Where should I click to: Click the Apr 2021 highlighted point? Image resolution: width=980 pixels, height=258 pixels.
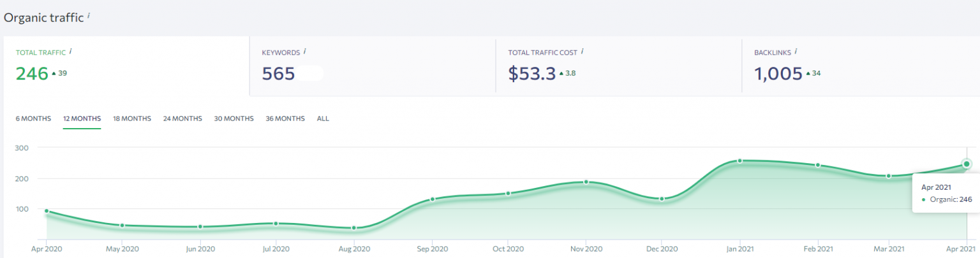(x=967, y=164)
